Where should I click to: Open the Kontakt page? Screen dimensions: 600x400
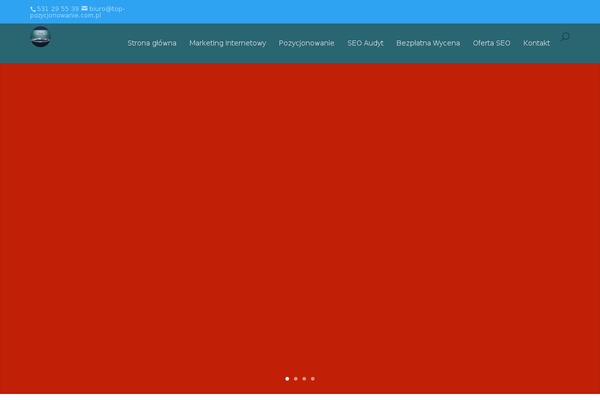tap(537, 43)
